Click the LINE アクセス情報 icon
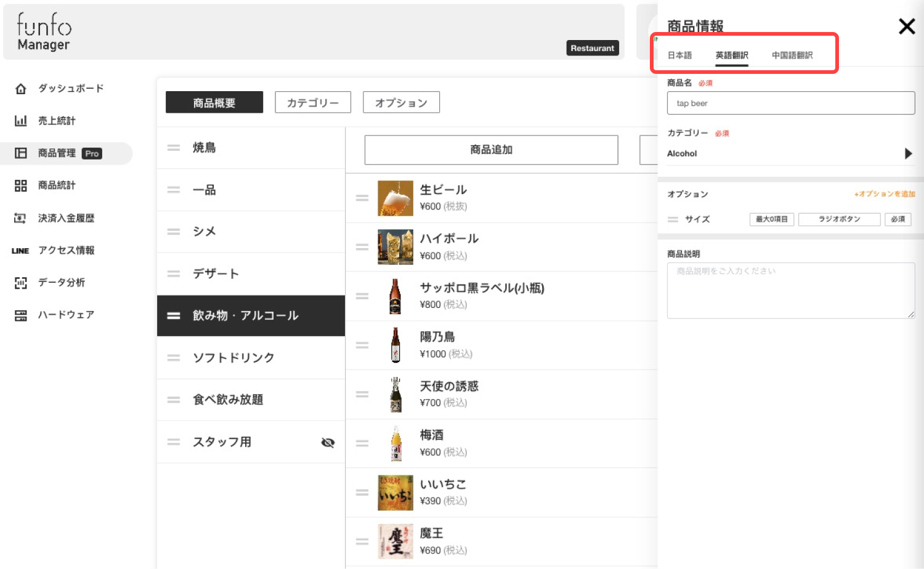 pyautogui.click(x=20, y=251)
